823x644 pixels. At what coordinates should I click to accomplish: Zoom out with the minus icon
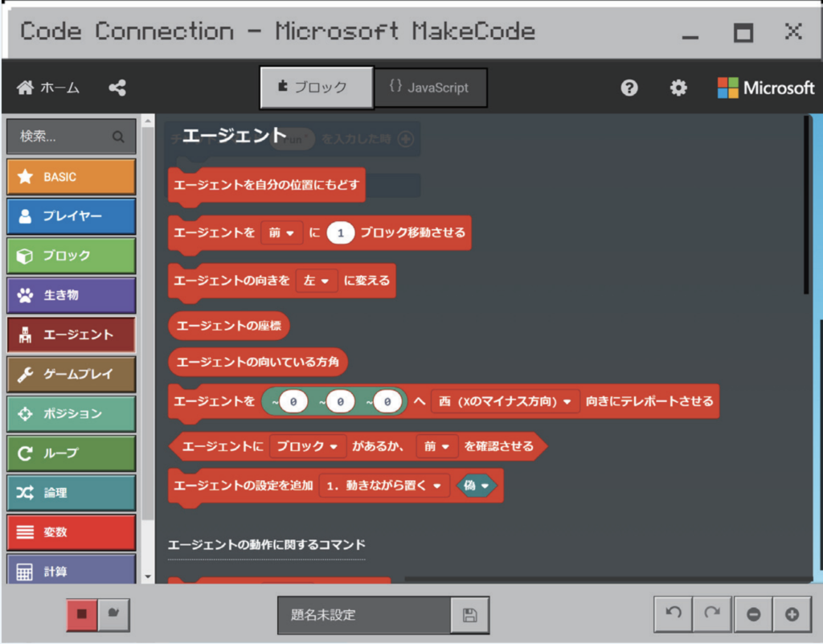tap(753, 614)
